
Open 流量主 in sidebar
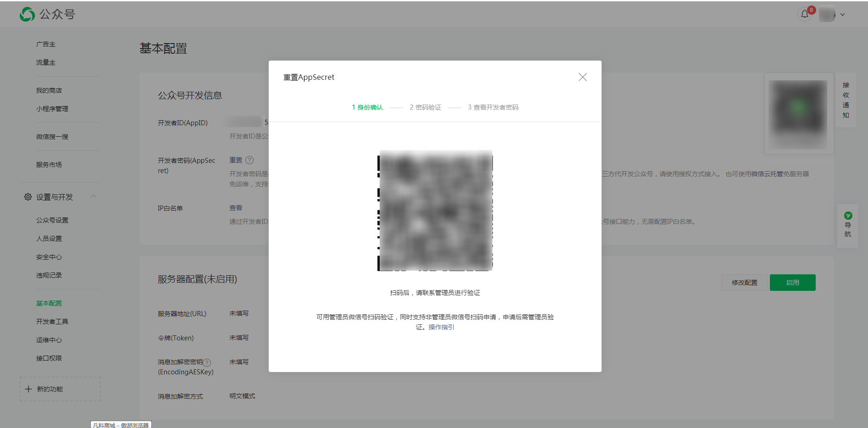pos(46,62)
